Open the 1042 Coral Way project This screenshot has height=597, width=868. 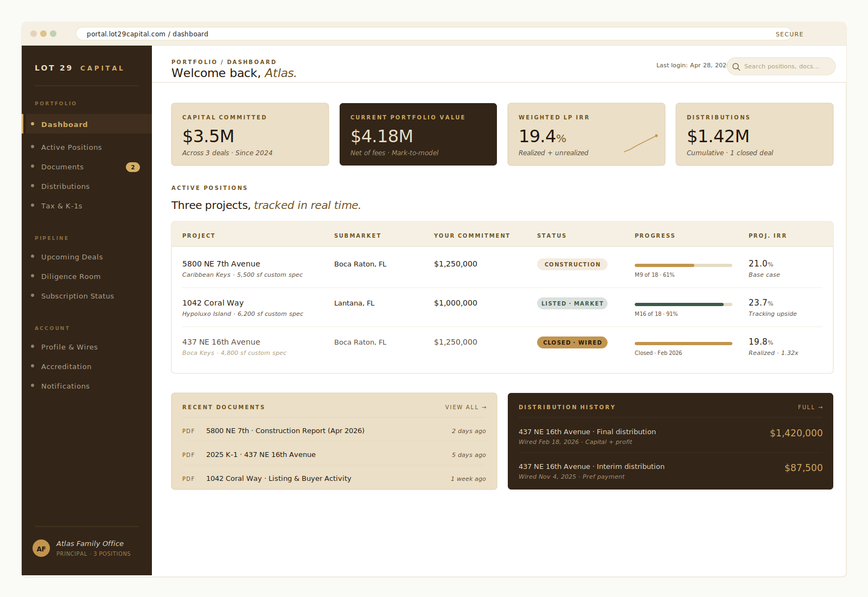click(x=213, y=303)
